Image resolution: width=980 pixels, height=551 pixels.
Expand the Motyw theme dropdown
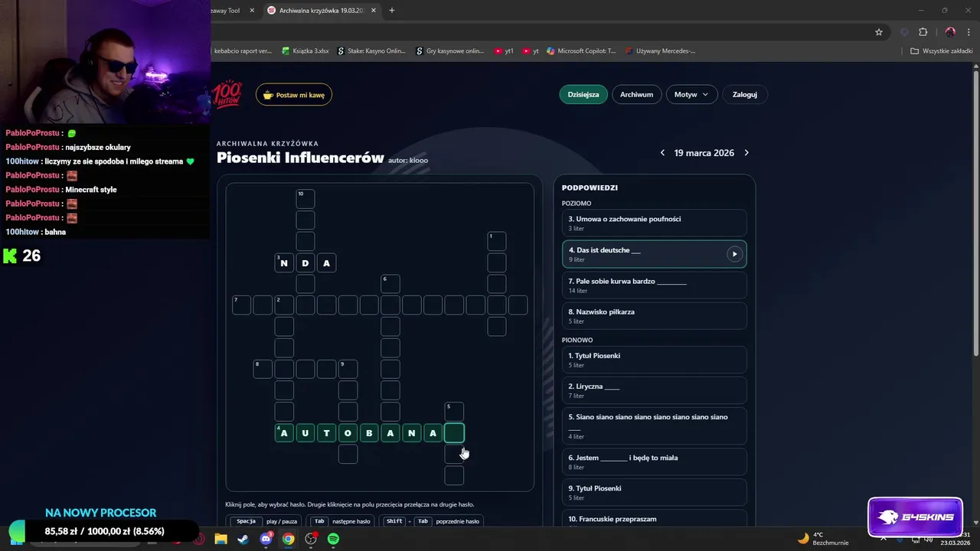click(x=691, y=94)
